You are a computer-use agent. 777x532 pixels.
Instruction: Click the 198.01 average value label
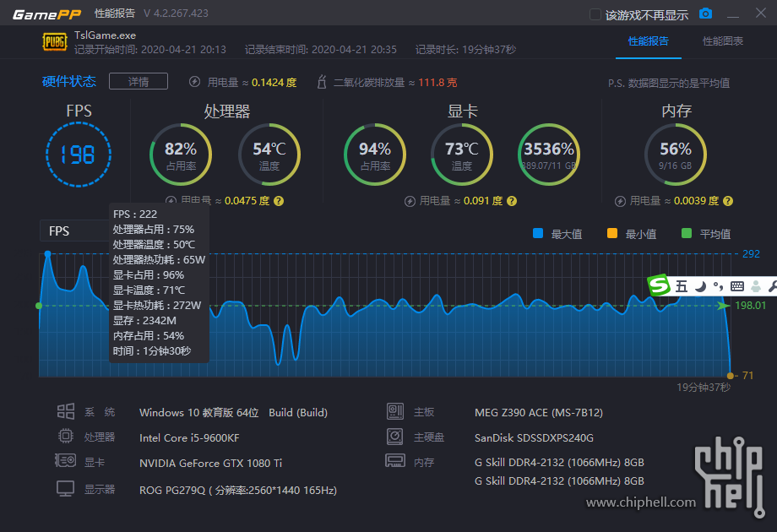point(750,305)
